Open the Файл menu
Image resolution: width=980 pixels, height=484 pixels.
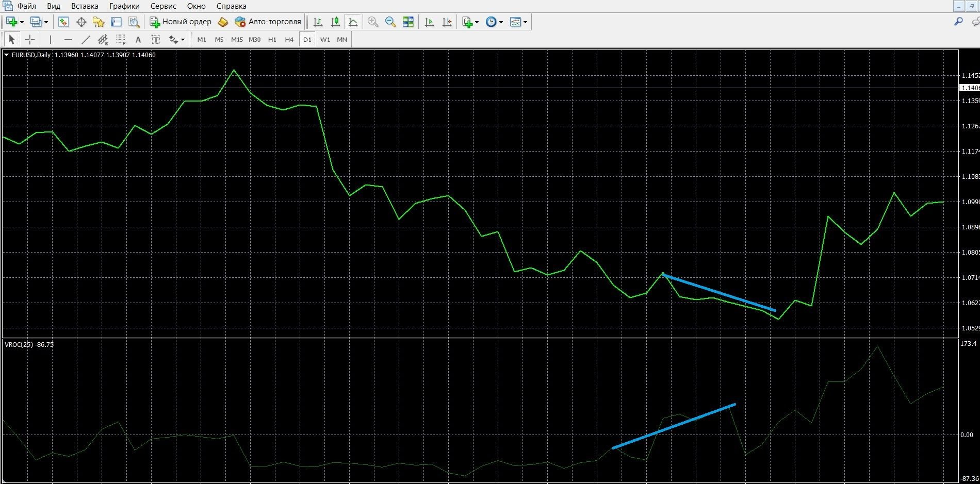coord(27,6)
